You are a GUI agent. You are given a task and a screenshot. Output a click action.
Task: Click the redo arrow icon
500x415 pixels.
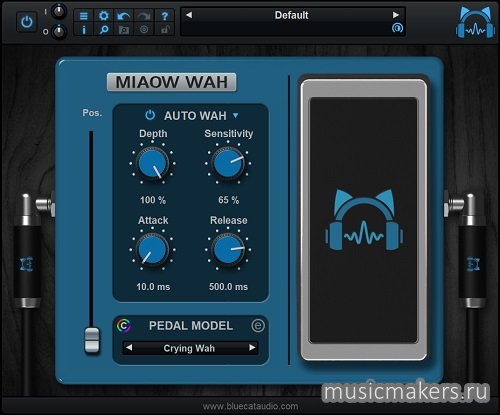(x=144, y=16)
